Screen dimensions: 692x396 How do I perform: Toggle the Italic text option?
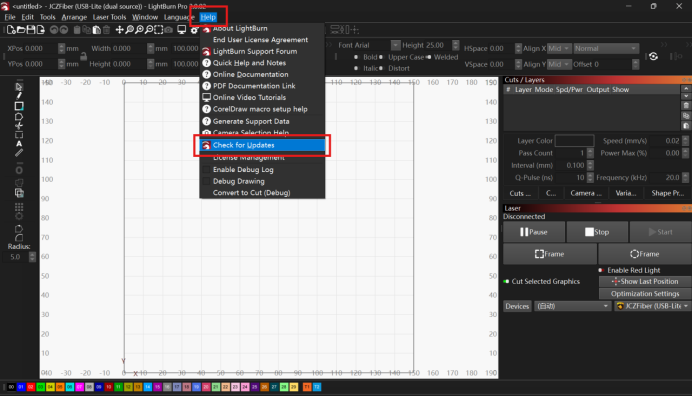click(356, 68)
